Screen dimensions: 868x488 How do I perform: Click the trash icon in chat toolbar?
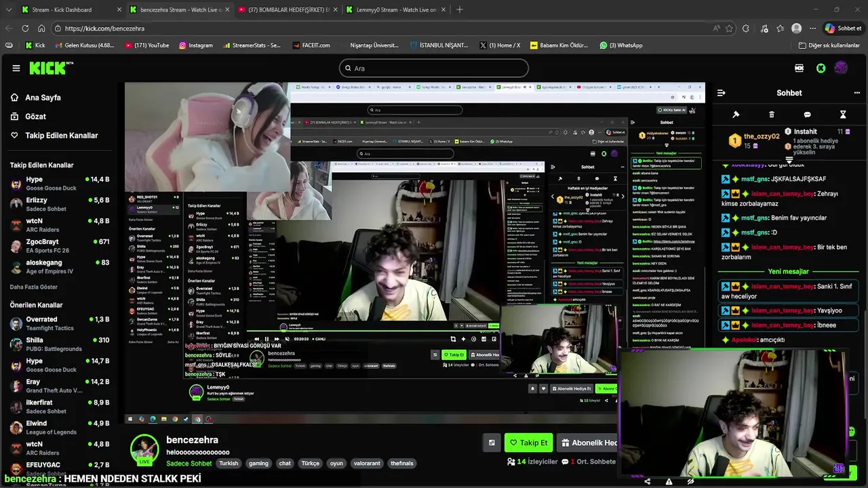pos(772,115)
